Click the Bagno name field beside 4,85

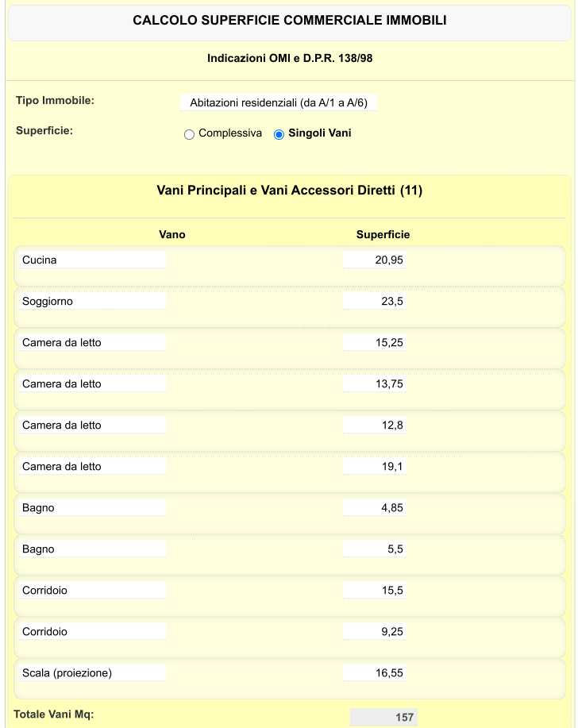pyautogui.click(x=92, y=507)
